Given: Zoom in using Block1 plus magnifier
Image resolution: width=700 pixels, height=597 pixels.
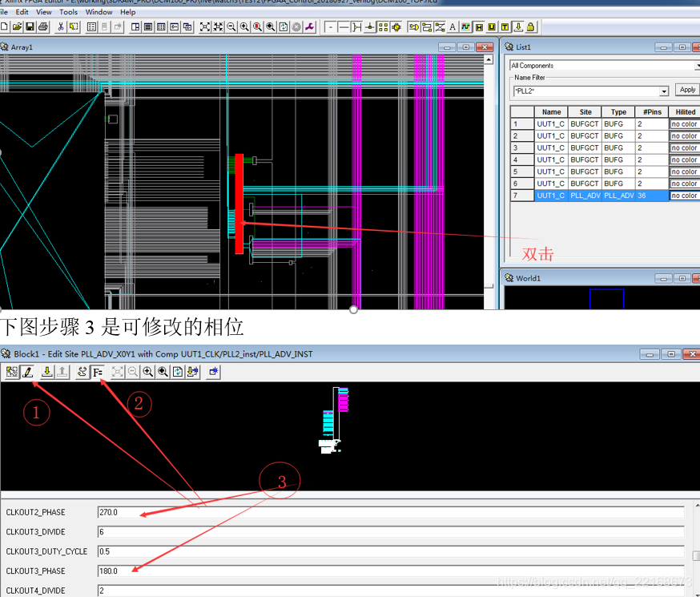Looking at the screenshot, I should [x=147, y=372].
